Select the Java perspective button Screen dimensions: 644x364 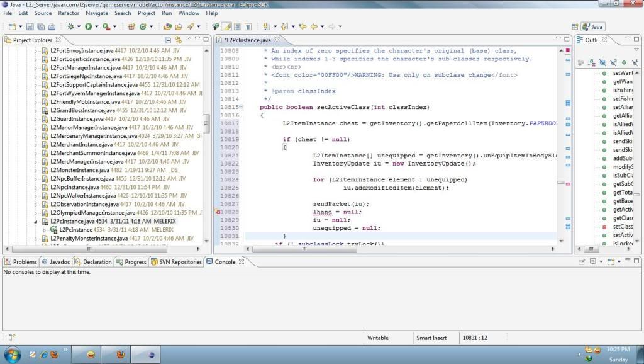[x=593, y=26]
